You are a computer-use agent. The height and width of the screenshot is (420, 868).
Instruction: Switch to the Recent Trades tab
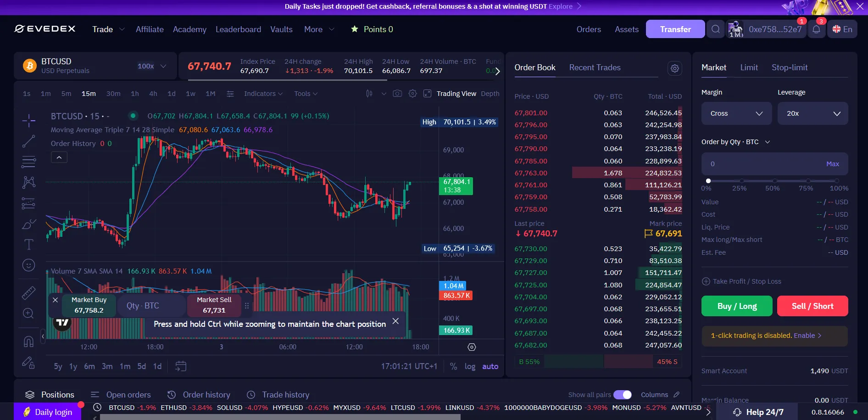pos(595,67)
